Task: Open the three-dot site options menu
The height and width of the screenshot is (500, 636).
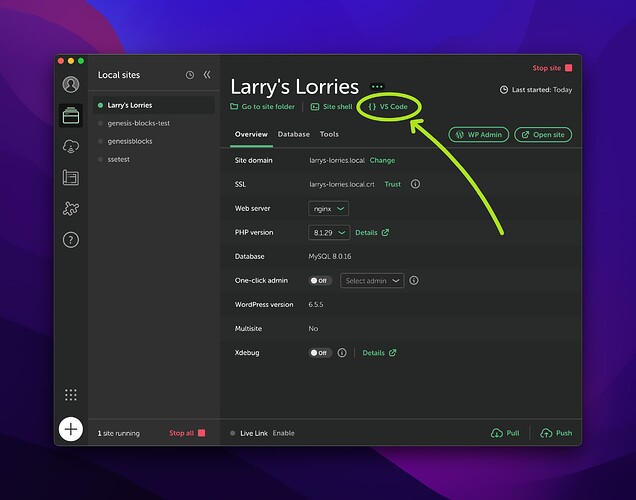Action: pos(377,86)
